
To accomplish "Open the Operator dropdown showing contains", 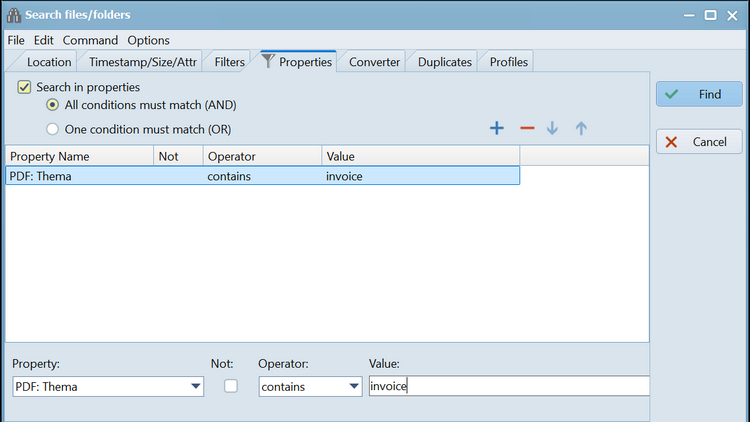I will pos(353,387).
